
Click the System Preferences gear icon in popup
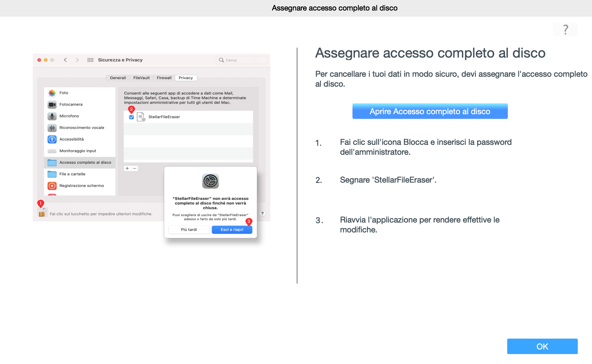[x=210, y=181]
